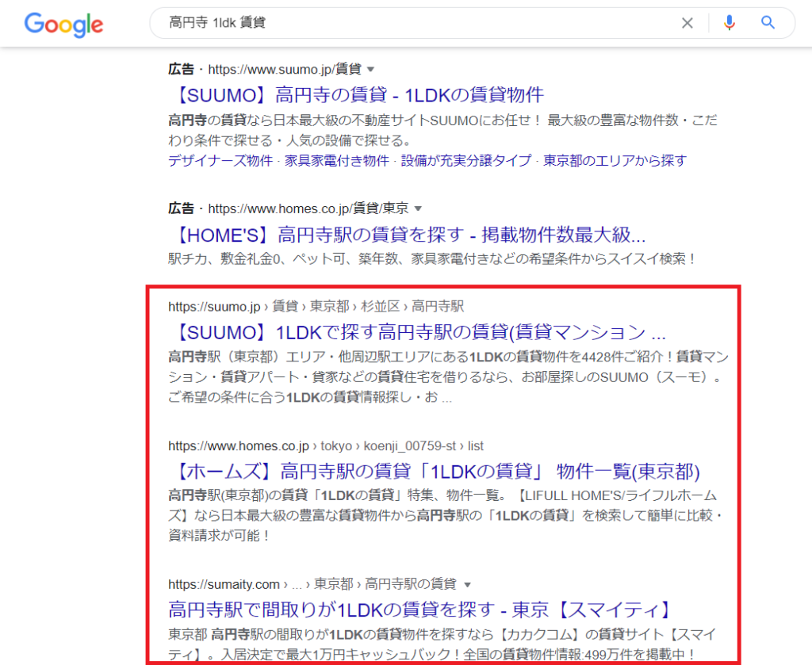Click snippet mentioning 4428件ご紹介

[449, 376]
